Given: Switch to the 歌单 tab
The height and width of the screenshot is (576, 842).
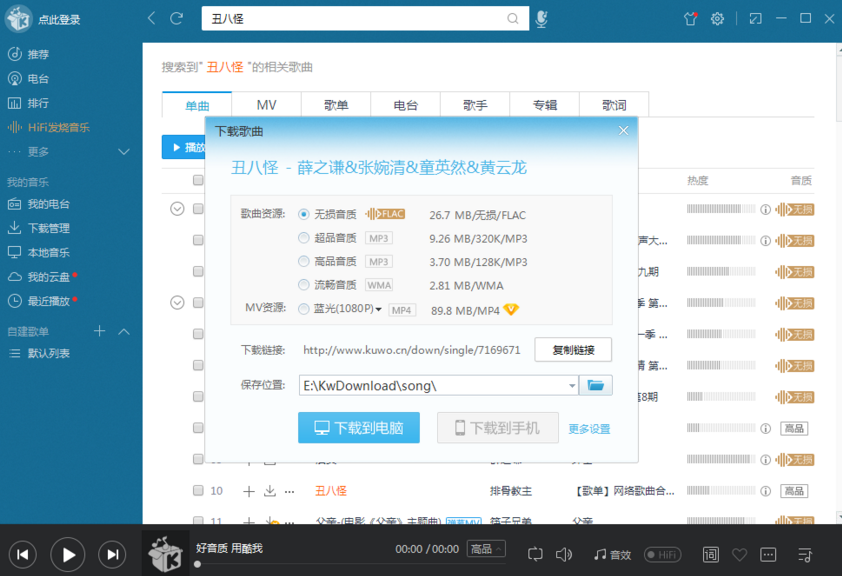Looking at the screenshot, I should [336, 105].
